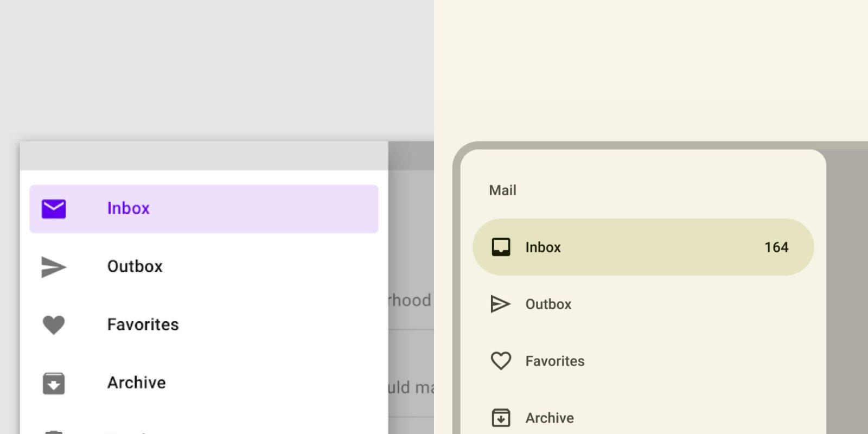Open Archive in the beige drawer
868x434 pixels.
pos(550,418)
